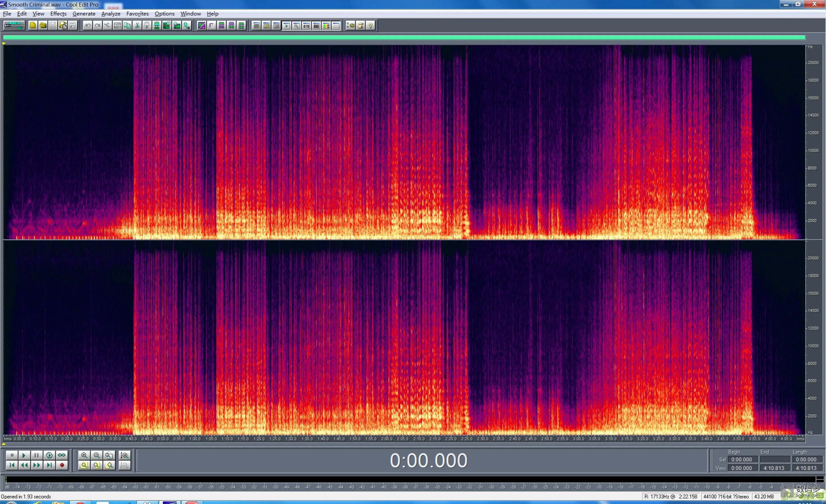Toggle the Zoom Controls panel button

(296, 26)
